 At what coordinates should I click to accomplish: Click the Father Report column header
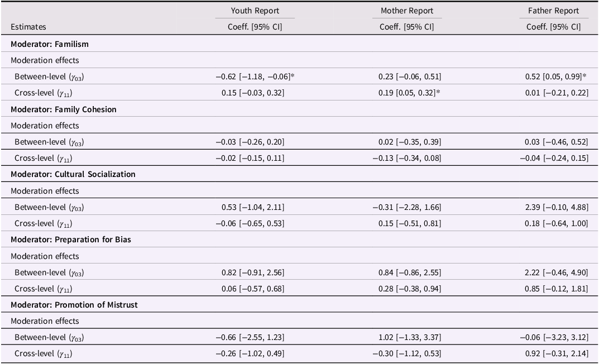click(x=554, y=11)
